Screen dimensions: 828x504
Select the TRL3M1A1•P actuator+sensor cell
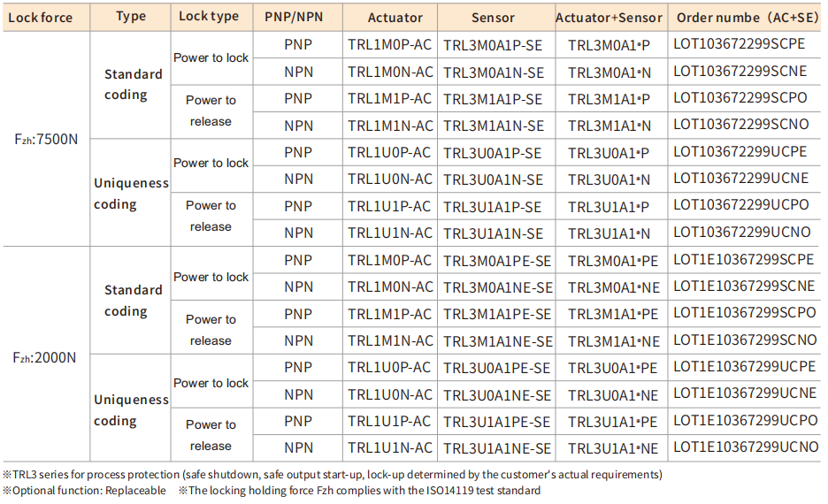click(x=609, y=99)
